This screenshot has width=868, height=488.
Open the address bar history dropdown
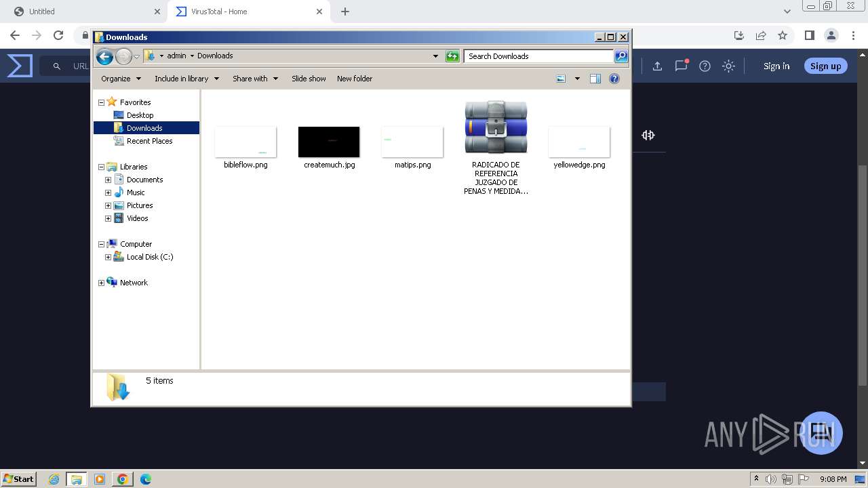coord(435,56)
